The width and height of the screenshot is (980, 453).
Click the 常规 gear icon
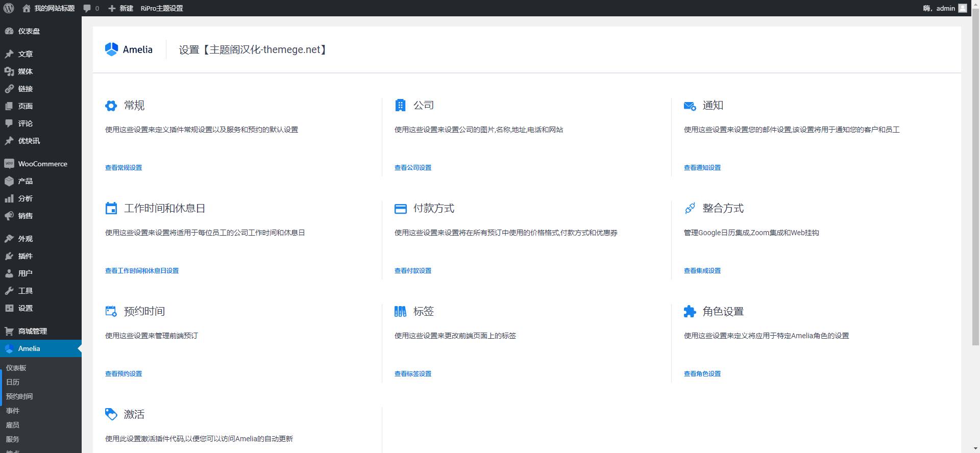(x=111, y=106)
